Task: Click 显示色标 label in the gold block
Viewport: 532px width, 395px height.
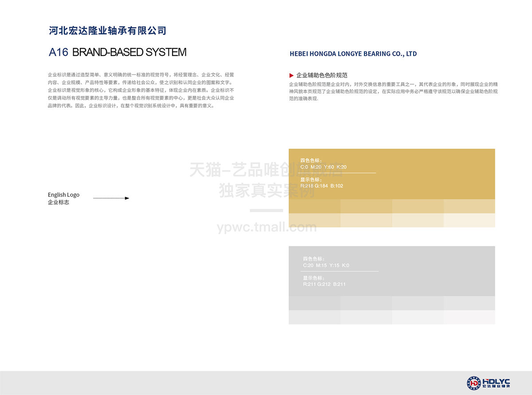Action: pyautogui.click(x=311, y=180)
